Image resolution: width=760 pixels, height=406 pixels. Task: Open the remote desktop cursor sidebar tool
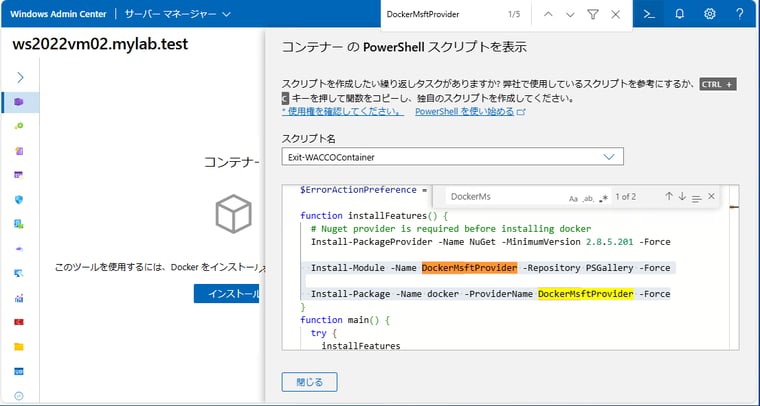(x=19, y=273)
